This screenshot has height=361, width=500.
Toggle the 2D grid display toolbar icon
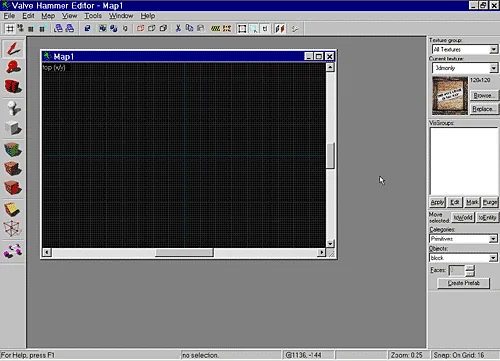(x=10, y=29)
